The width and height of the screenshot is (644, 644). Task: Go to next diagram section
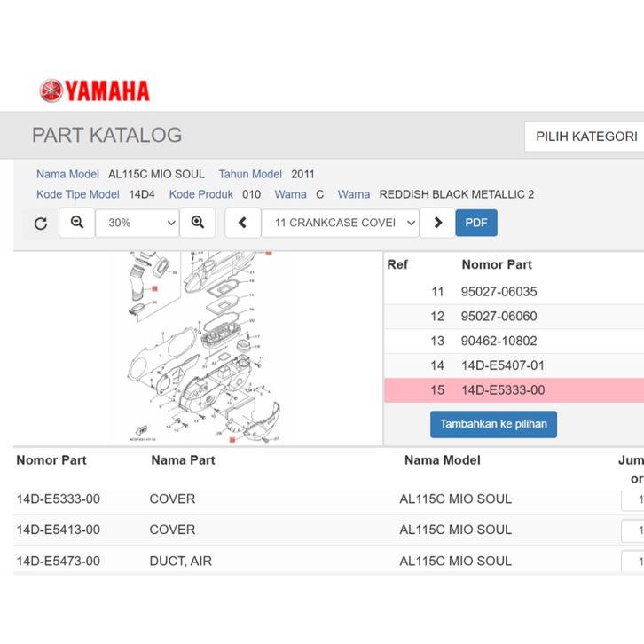coord(437,223)
